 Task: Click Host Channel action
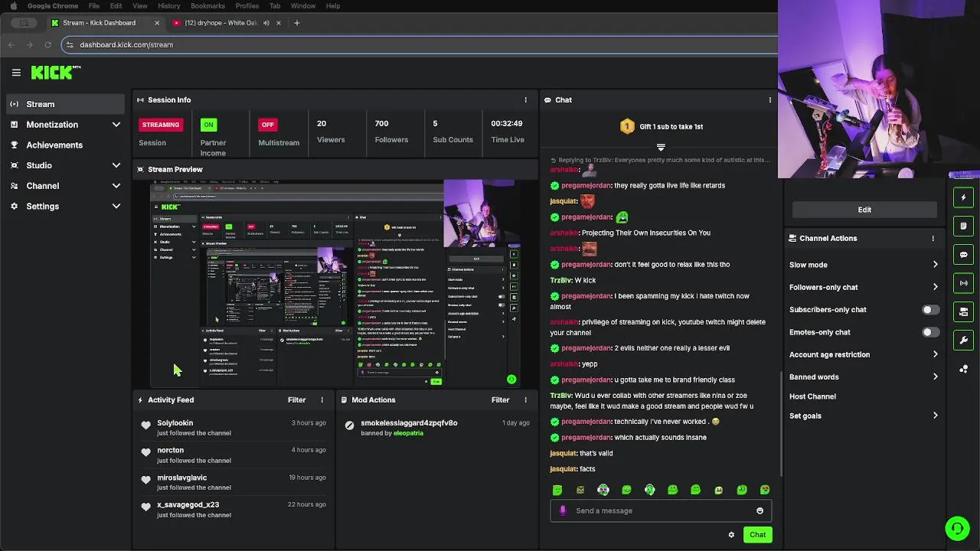coord(812,396)
